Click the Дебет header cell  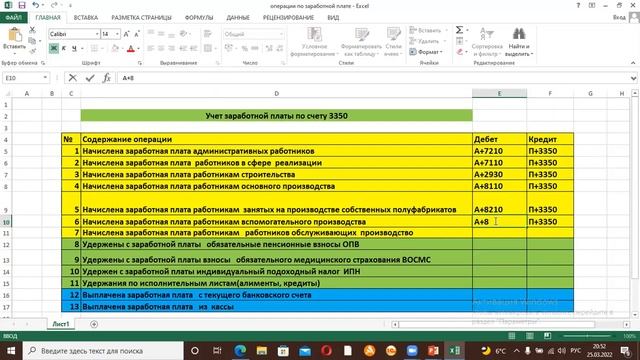pyautogui.click(x=499, y=139)
